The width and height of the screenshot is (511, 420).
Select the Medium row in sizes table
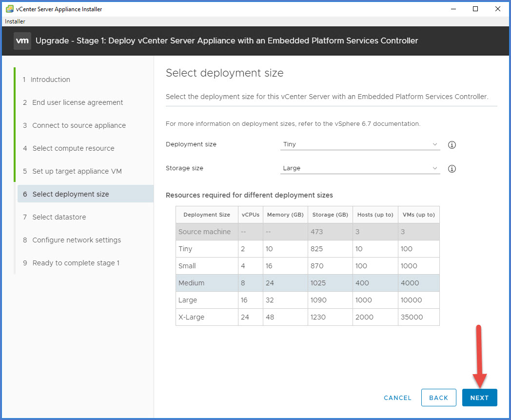(x=307, y=283)
